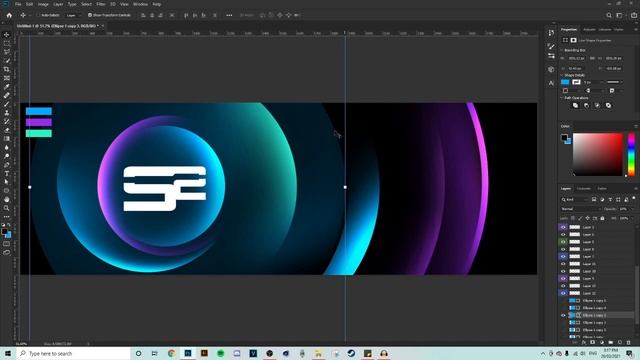Open the File menu
Screen dimensions: 640x360
point(18,4)
